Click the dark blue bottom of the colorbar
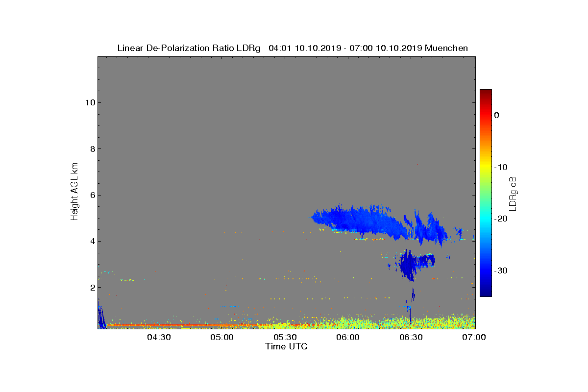Image resolution: width=588 pixels, height=392 pixels. [486, 292]
